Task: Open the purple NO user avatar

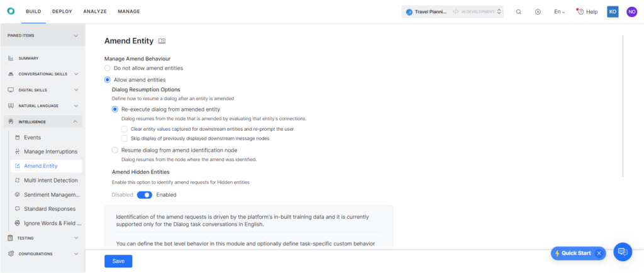Action: (631, 11)
